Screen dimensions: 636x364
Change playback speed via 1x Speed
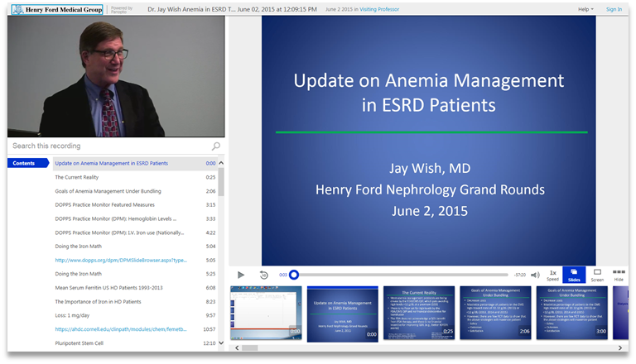coord(552,275)
